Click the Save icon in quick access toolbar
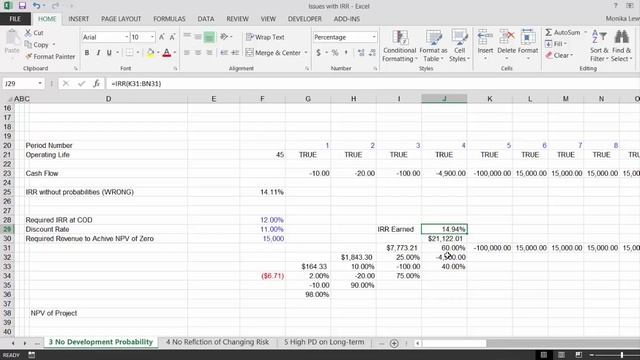The image size is (640, 360). click(22, 6)
